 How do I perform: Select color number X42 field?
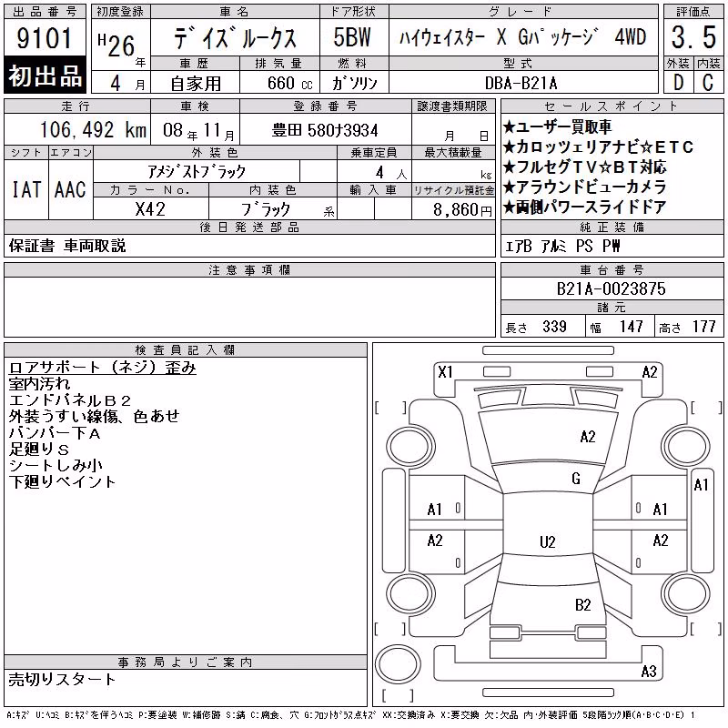[x=150, y=209]
